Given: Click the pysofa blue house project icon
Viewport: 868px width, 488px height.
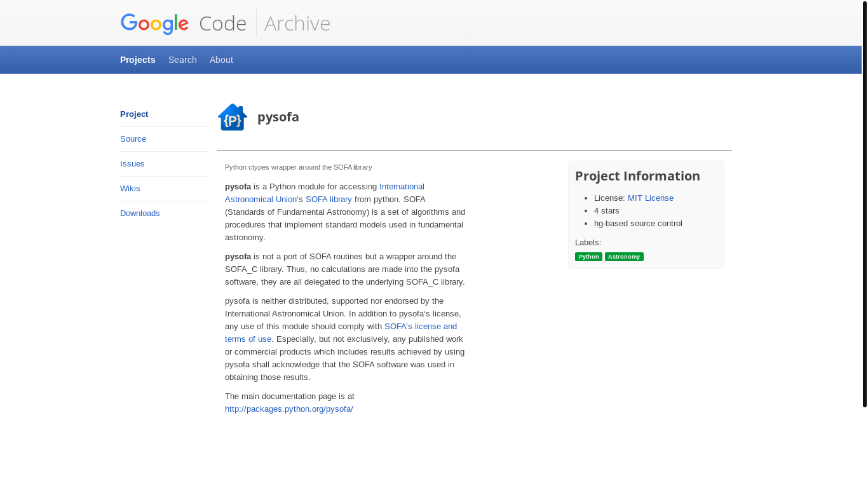Looking at the screenshot, I should click(233, 118).
